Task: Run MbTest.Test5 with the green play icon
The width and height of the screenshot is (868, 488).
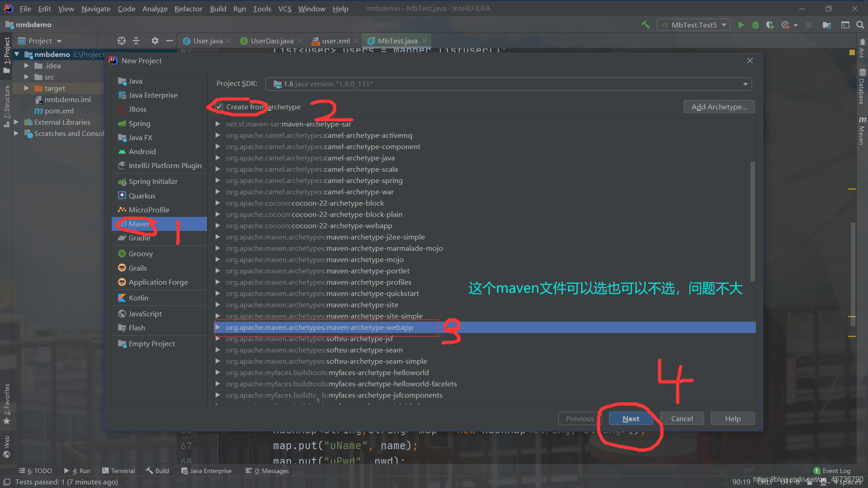Action: [x=741, y=25]
